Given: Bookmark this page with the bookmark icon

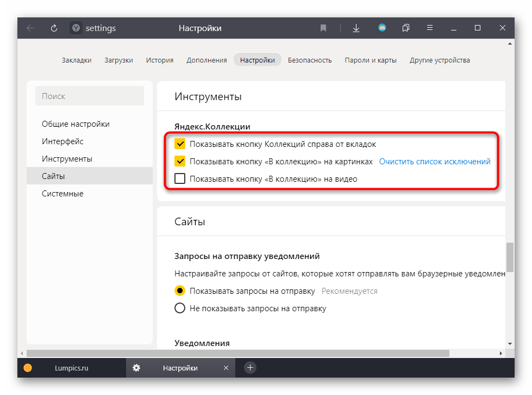Looking at the screenshot, I should point(323,28).
